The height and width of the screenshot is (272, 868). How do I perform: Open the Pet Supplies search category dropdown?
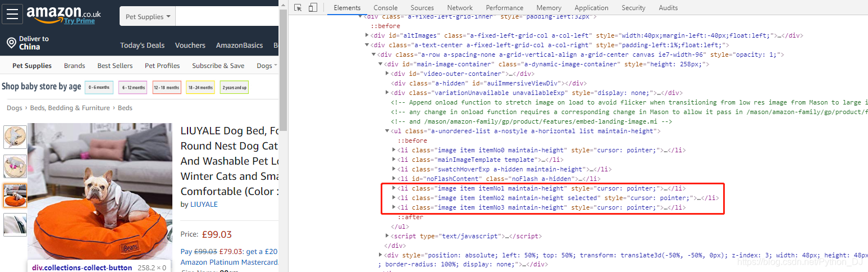(x=148, y=16)
